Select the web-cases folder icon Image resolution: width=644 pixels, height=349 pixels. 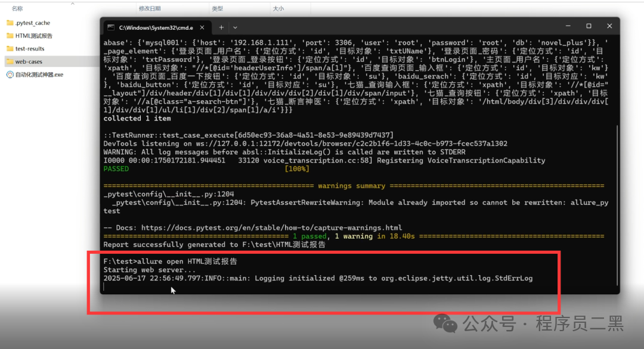(10, 61)
